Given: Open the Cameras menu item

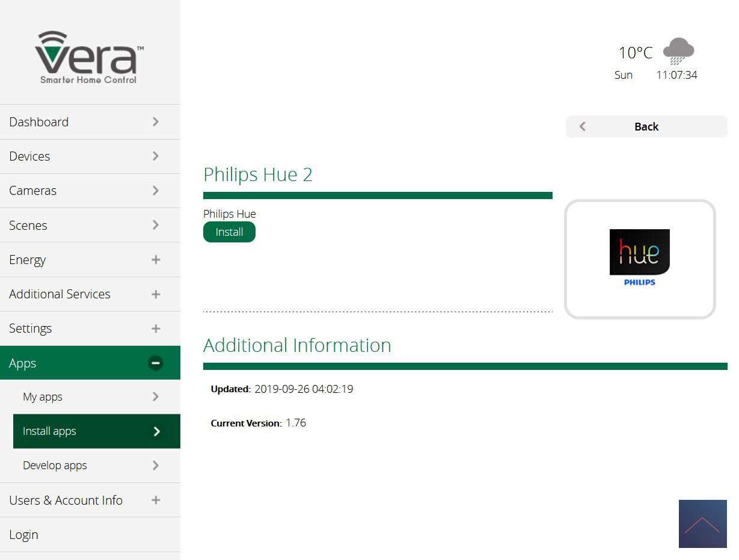Looking at the screenshot, I should pyautogui.click(x=90, y=191).
